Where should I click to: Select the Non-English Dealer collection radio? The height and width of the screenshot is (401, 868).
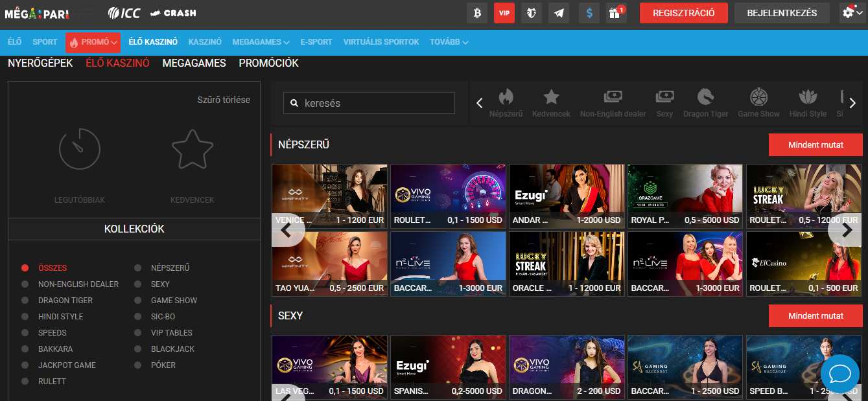tap(25, 284)
